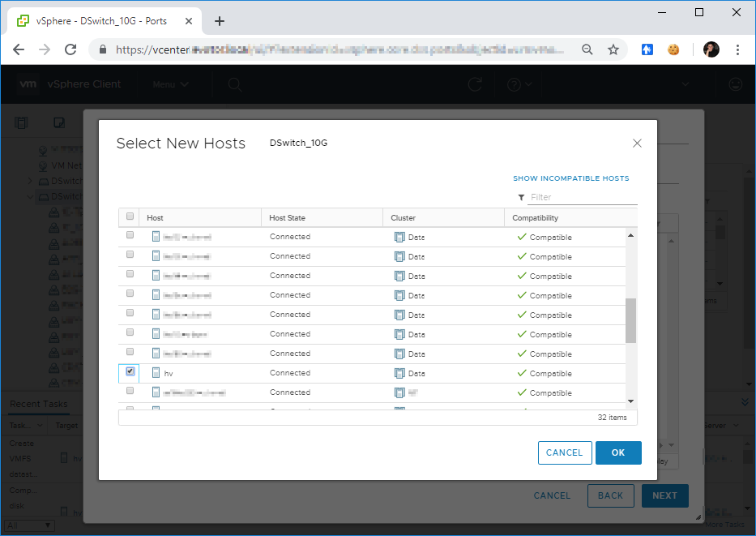
Task: Click the host list scrollbar down arrow
Action: point(630,401)
